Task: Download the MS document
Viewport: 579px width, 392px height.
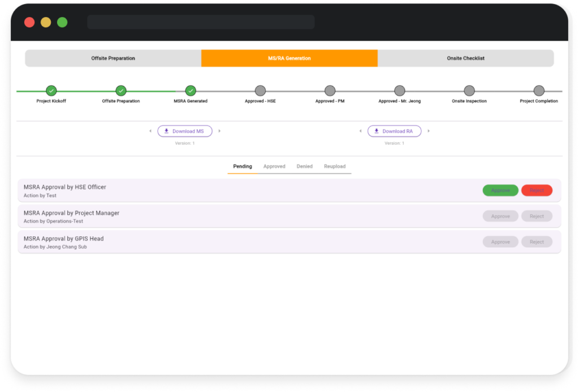Action: click(x=184, y=131)
